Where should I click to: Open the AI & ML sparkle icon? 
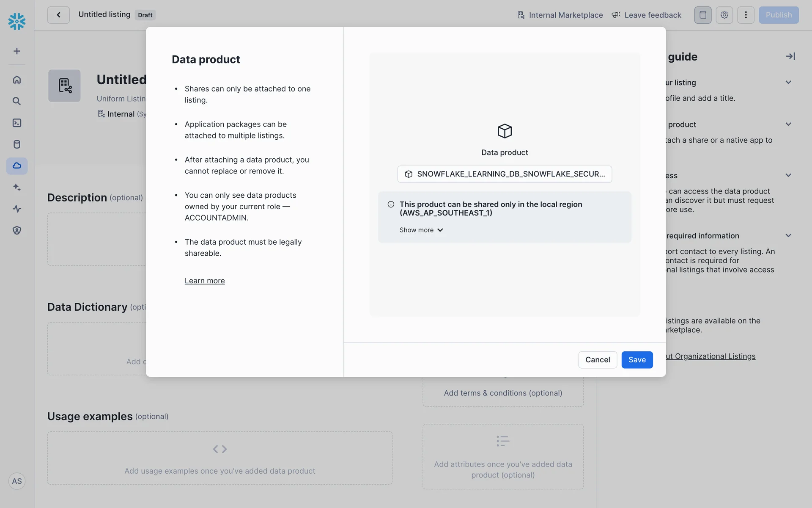(17, 187)
